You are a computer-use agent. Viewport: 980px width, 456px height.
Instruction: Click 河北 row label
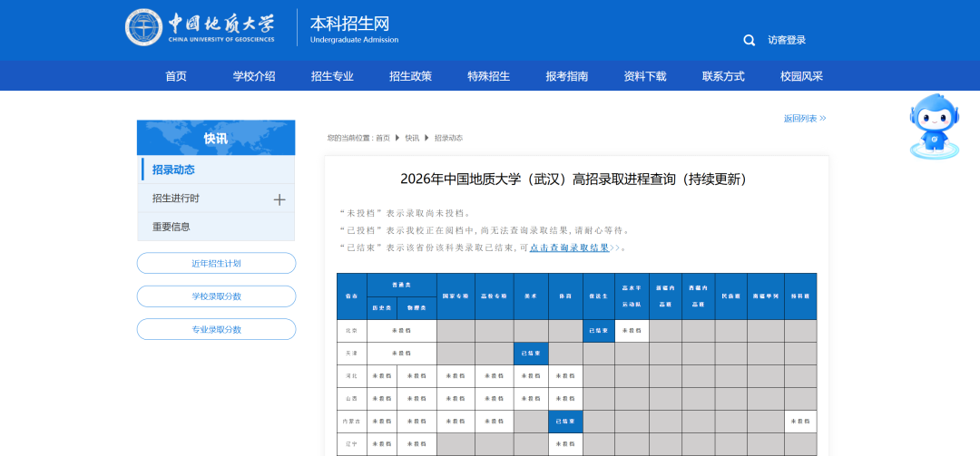pyautogui.click(x=352, y=376)
